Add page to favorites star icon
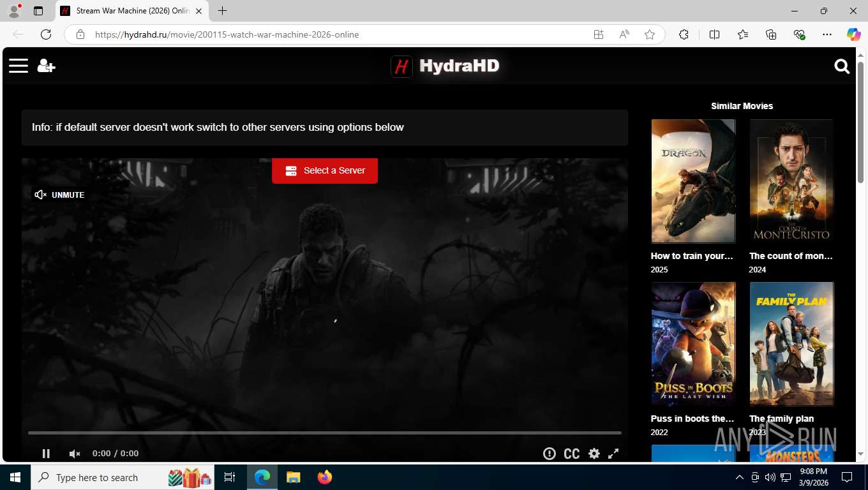The width and height of the screenshot is (868, 490). pos(650,34)
